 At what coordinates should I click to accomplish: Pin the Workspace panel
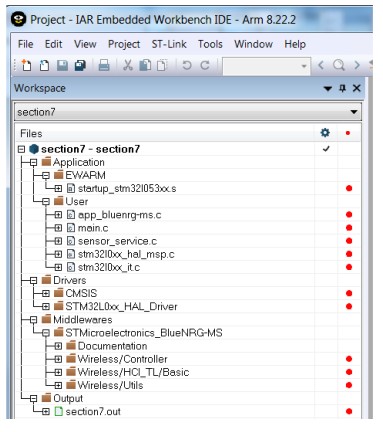click(x=342, y=88)
